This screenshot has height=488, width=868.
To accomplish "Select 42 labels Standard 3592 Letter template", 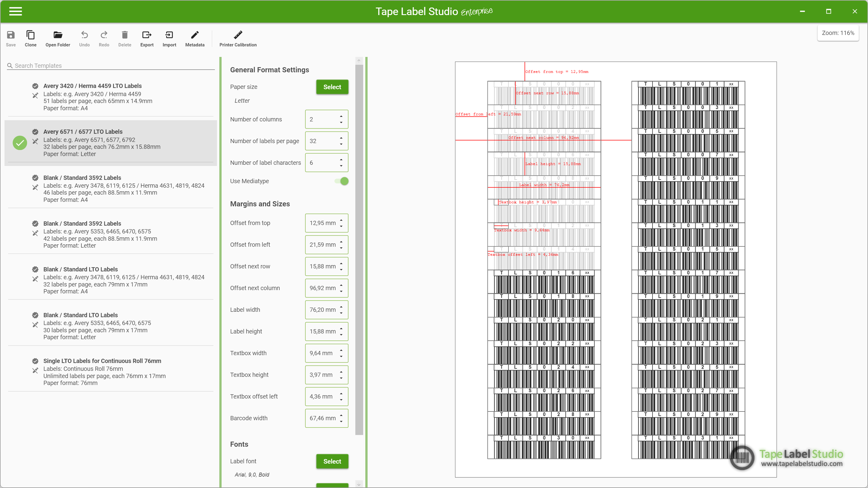I will pyautogui.click(x=111, y=234).
